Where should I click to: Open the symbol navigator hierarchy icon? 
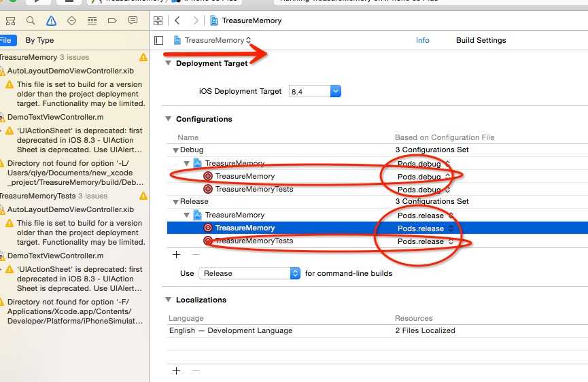point(10,21)
